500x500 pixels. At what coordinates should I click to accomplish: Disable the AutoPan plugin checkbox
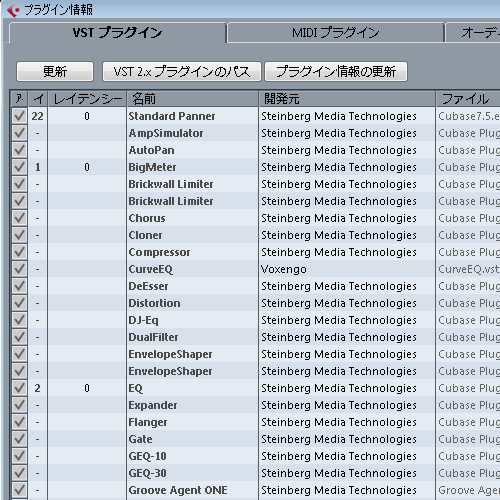pyautogui.click(x=19, y=150)
